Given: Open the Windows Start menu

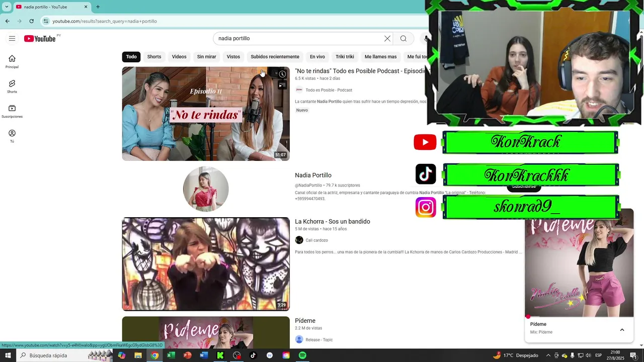Looking at the screenshot, I should tap(8, 355).
